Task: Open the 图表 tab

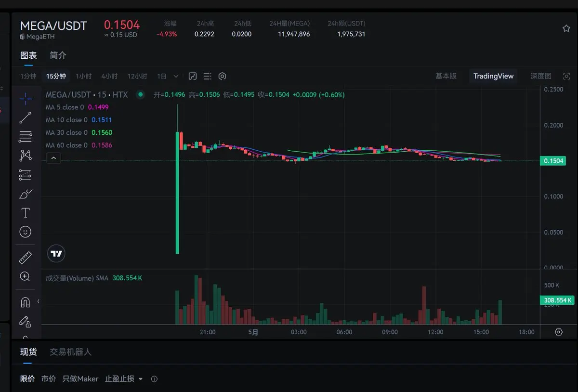Action: click(28, 55)
